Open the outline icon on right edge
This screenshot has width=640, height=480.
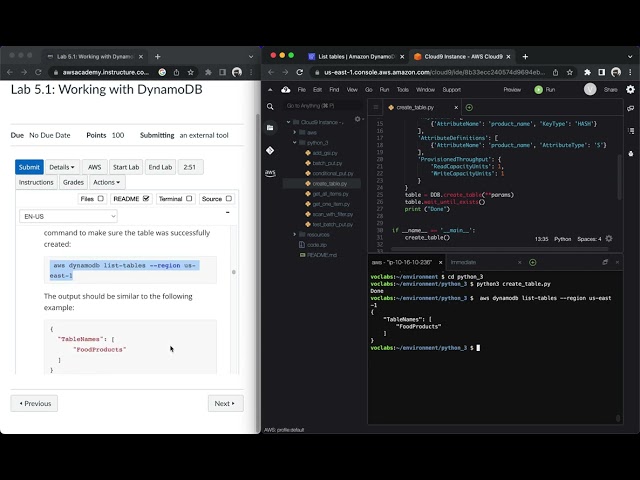coord(631,131)
